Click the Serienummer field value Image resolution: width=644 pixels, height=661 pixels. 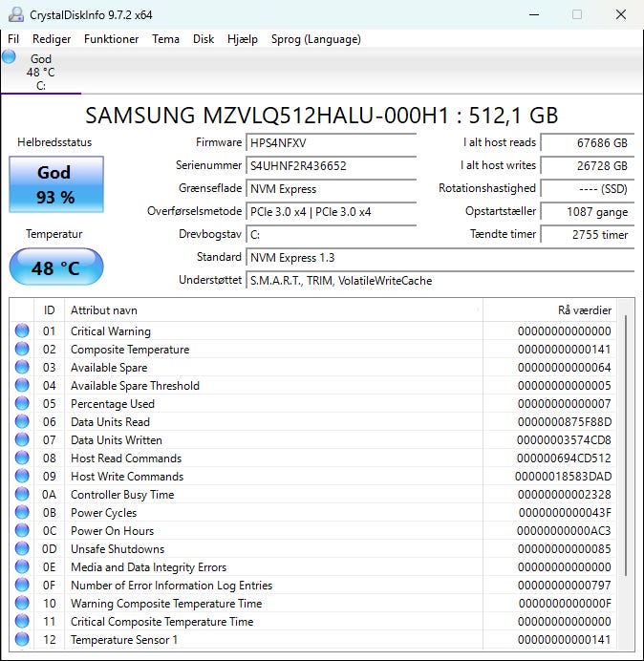coord(331,165)
